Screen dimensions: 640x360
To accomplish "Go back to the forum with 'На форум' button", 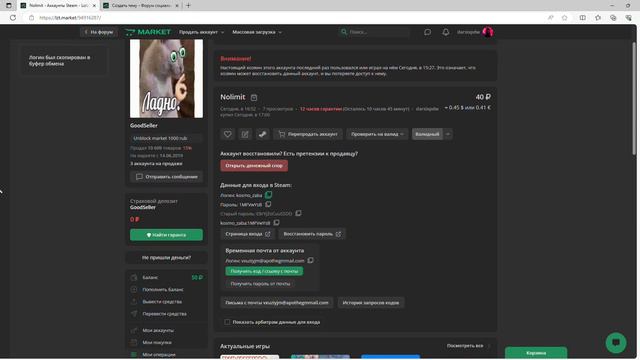I will (99, 32).
